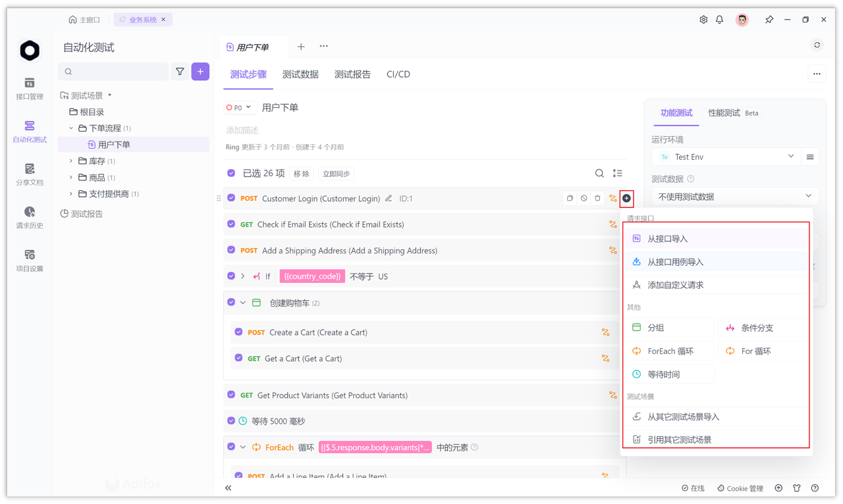The height and width of the screenshot is (504, 843).
Task: Open 项目设置 sidebar section
Action: [x=30, y=261]
